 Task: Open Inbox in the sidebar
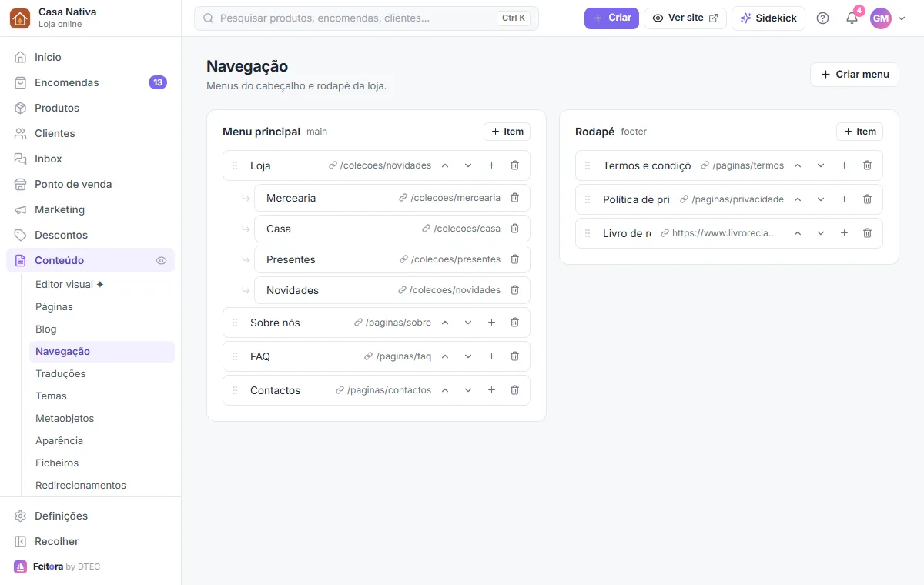90,159
